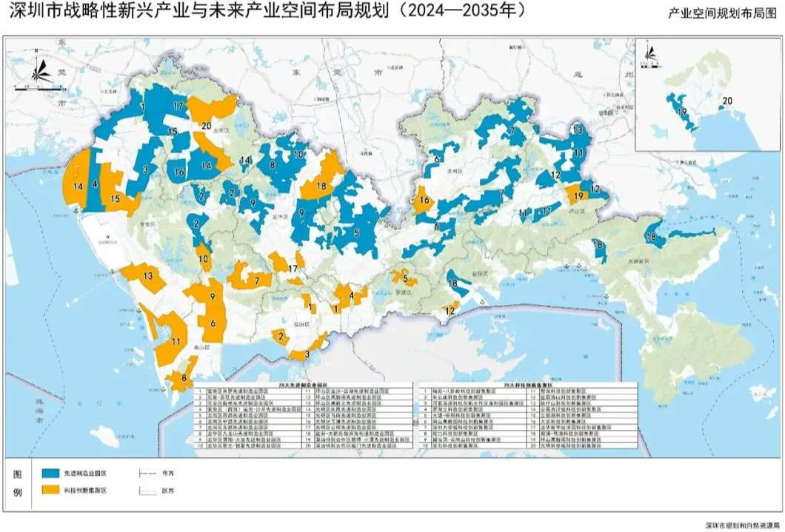Click the 20大先进制造业园区 table header
The image size is (785, 532).
click(x=303, y=385)
